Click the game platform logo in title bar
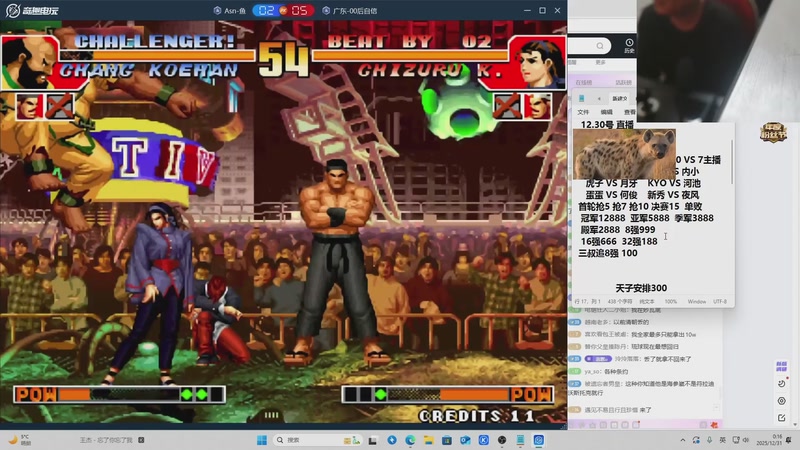Screen dimensions: 800x450 pyautogui.click(x=32, y=10)
